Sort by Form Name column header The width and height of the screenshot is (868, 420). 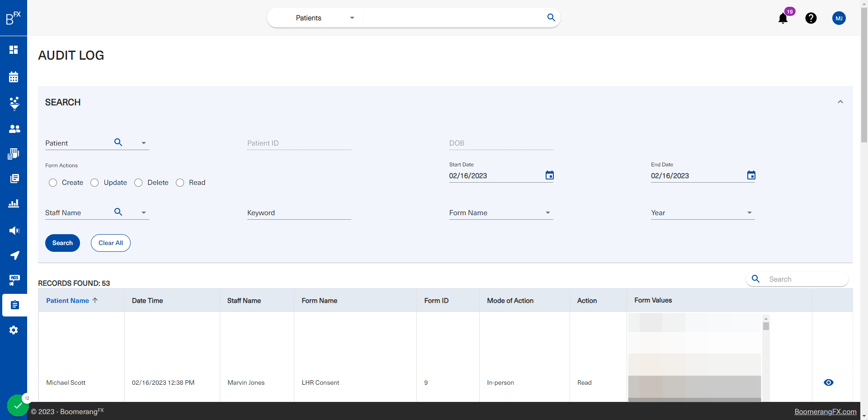320,301
